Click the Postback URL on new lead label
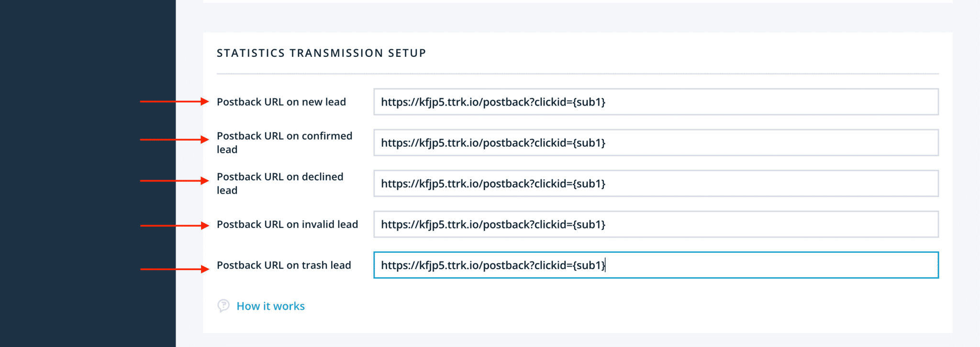The image size is (980, 347). (282, 102)
